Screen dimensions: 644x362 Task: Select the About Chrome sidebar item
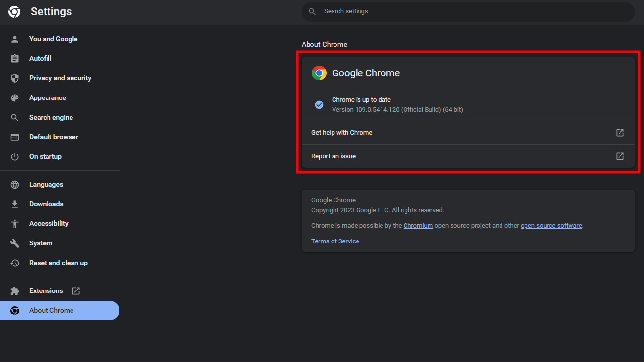click(x=51, y=311)
